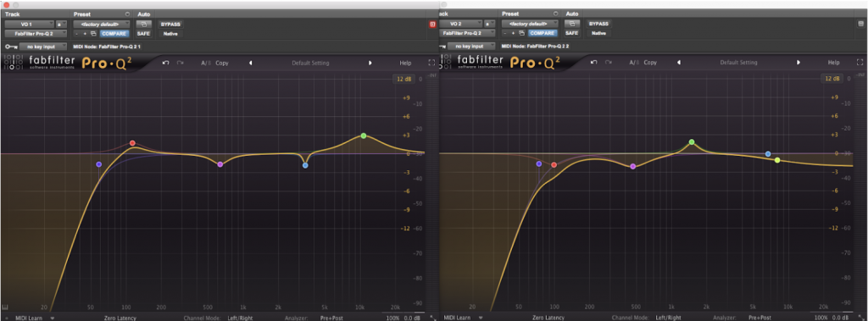This screenshot has height=321, width=868.
Task: Click undo arrow in VO 1 plugin
Action: coord(165,63)
